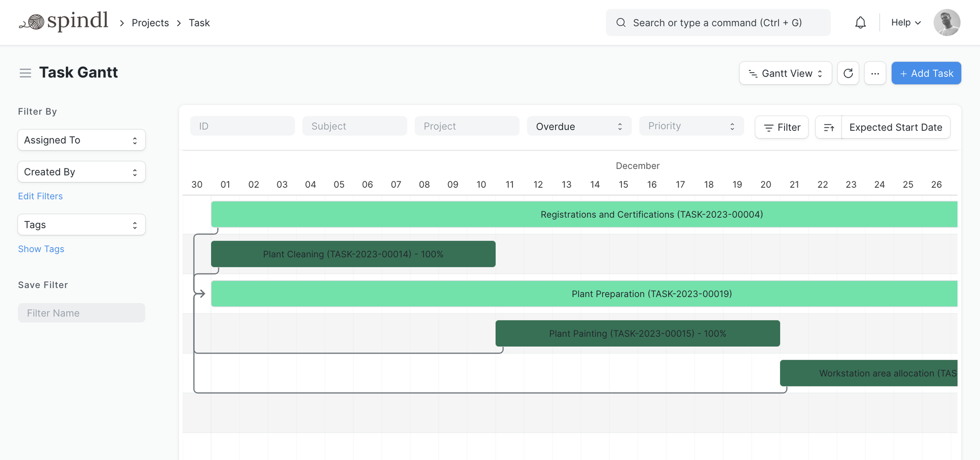Click date 26 in timeline header

coord(936,184)
